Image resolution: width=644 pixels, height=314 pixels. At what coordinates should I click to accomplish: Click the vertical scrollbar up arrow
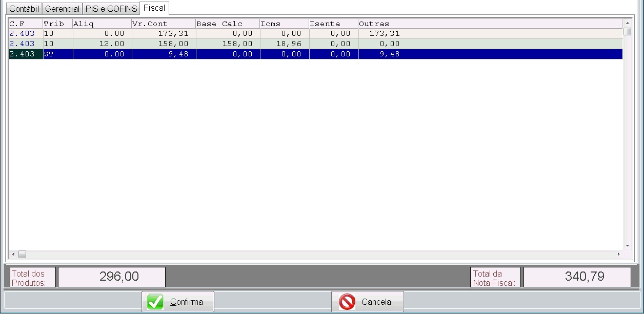point(627,24)
